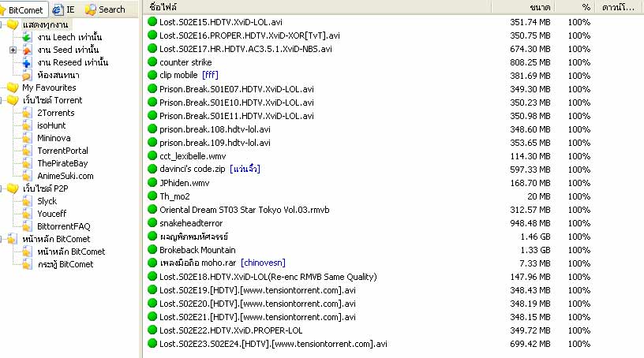Switch to the IE tab
This screenshot has height=358, width=644.
[64, 9]
